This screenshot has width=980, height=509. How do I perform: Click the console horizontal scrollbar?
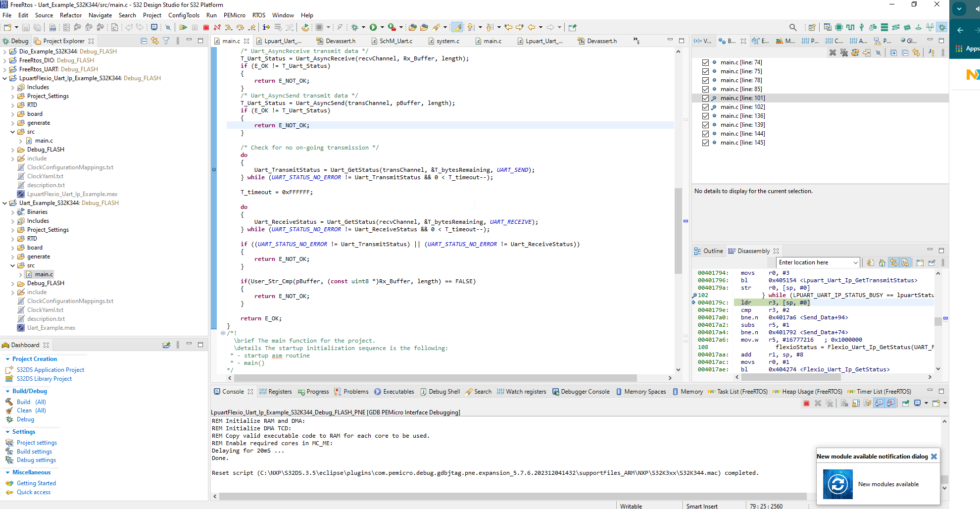point(512,496)
